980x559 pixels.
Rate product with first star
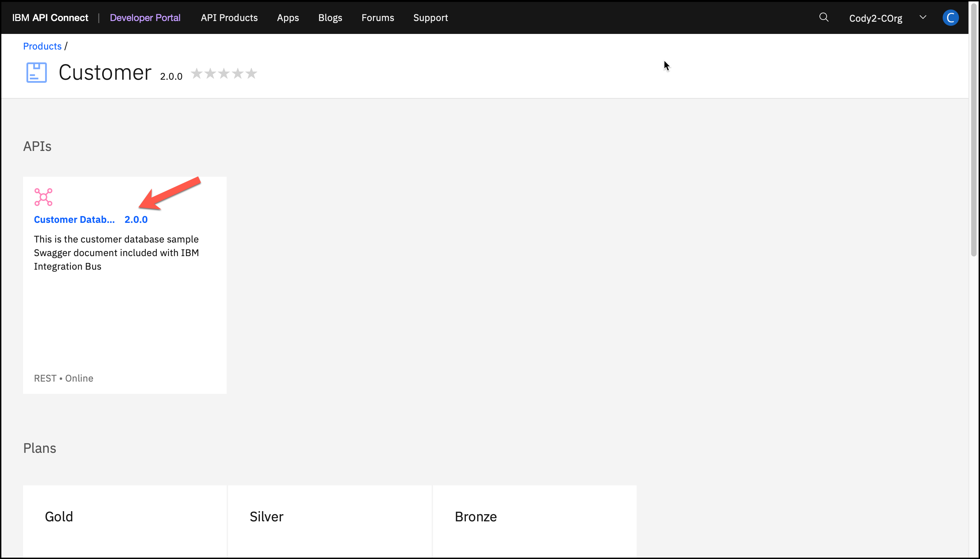coord(196,73)
